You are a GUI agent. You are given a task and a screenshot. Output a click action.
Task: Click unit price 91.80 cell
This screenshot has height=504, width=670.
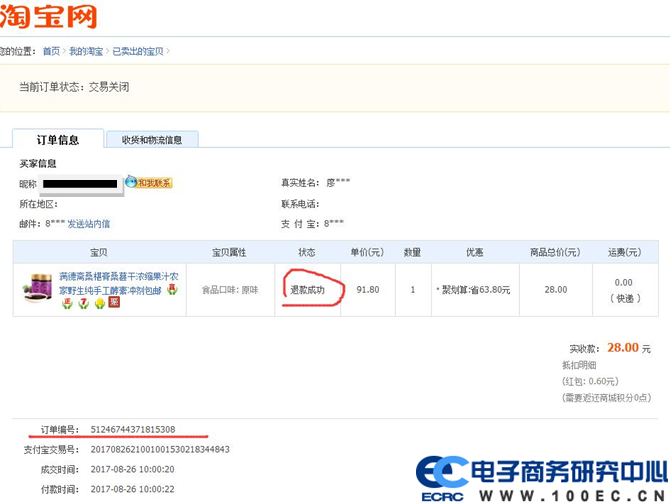[x=368, y=290]
